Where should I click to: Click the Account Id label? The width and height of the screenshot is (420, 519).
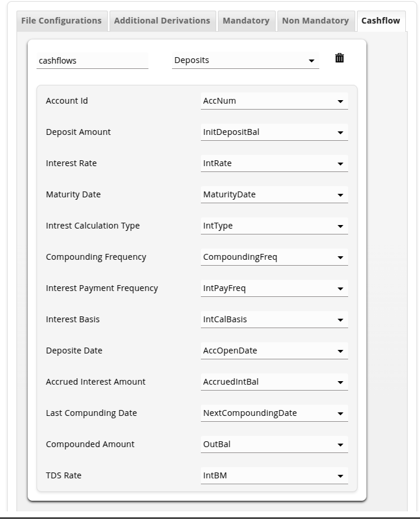click(x=67, y=101)
